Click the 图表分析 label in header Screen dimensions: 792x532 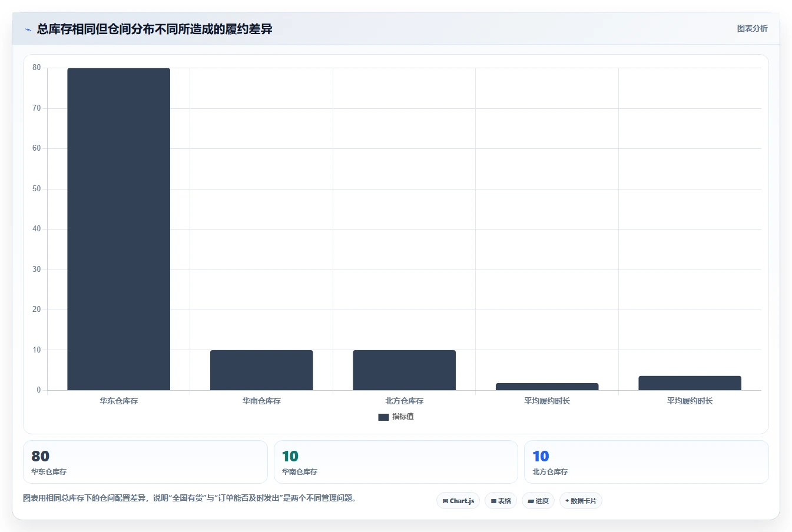click(752, 28)
